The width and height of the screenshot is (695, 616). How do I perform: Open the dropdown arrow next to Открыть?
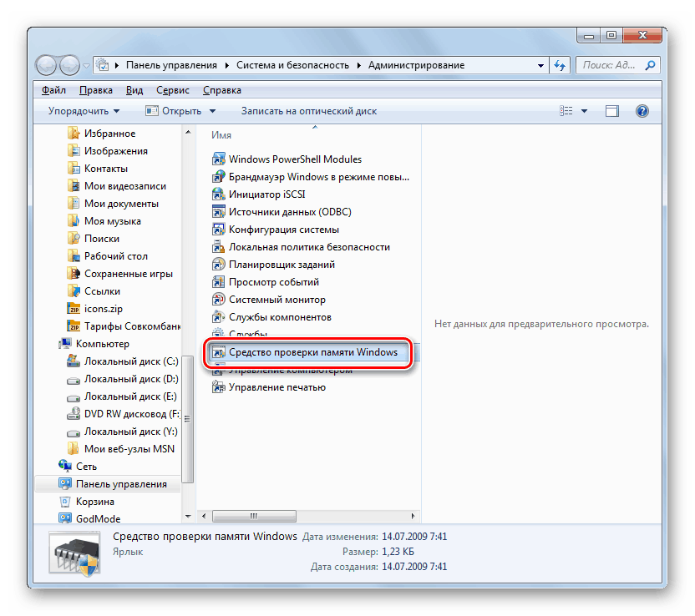click(212, 111)
